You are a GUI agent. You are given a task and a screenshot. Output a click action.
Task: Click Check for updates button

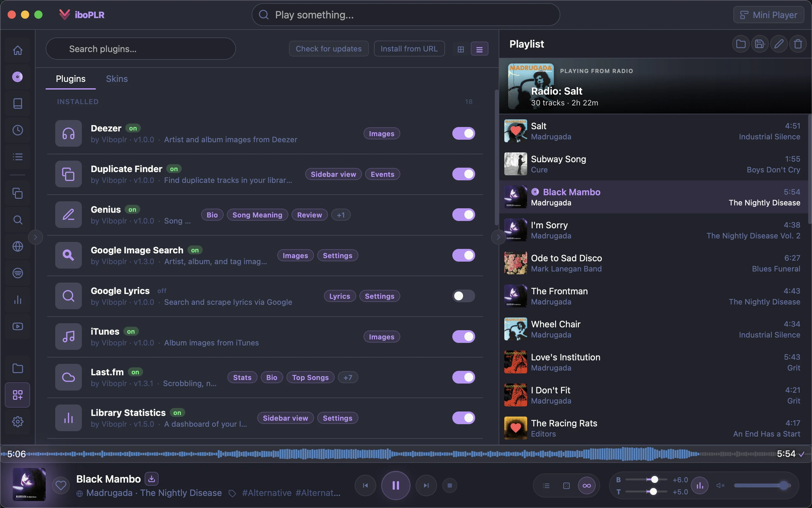tap(329, 49)
